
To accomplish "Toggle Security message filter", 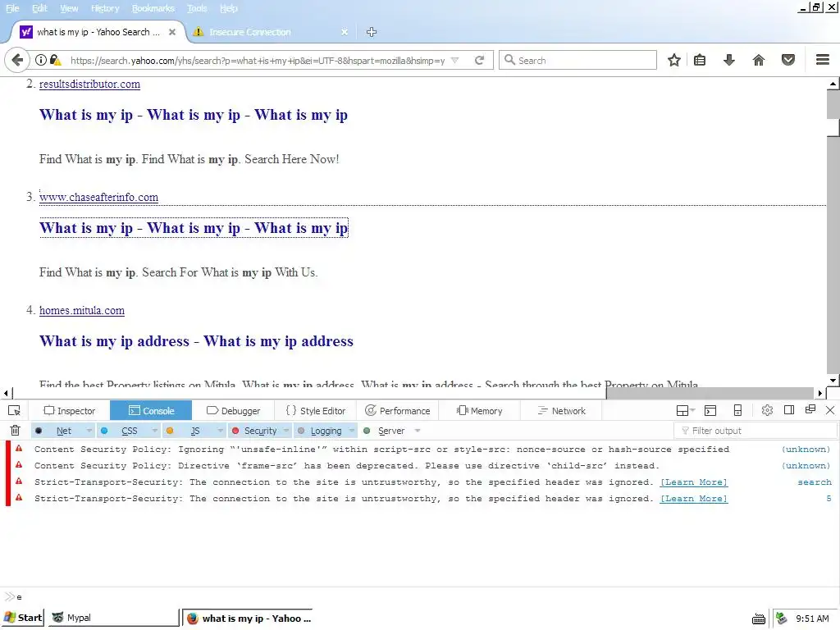I will click(255, 431).
